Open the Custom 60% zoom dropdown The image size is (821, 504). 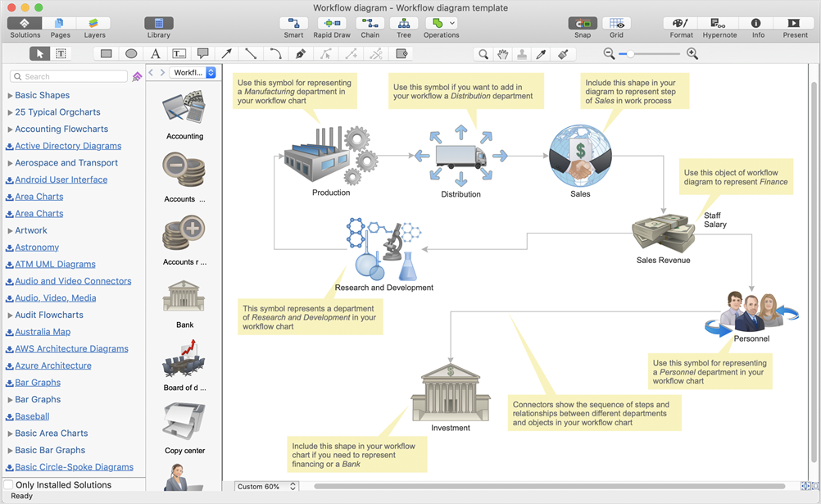(x=266, y=486)
